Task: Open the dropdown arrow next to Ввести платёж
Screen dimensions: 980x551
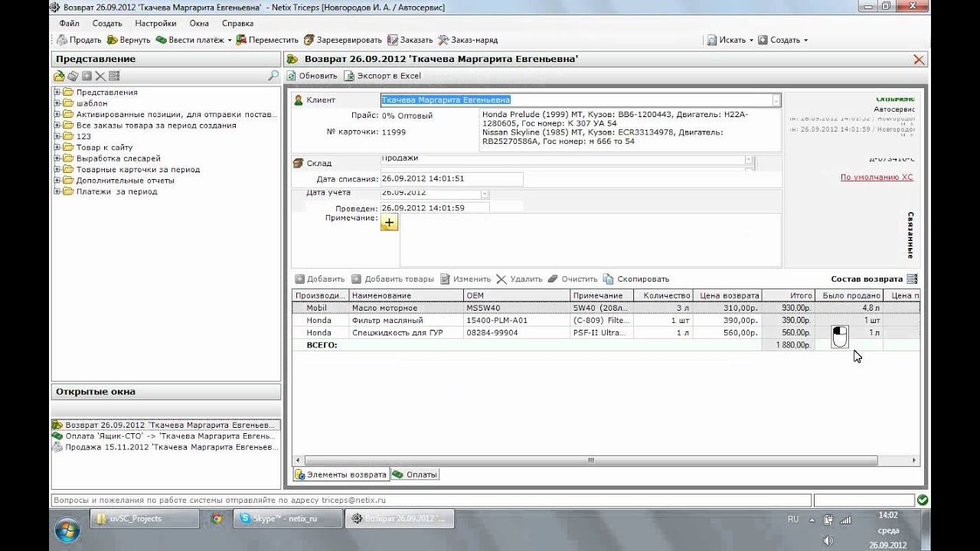Action: coord(230,40)
